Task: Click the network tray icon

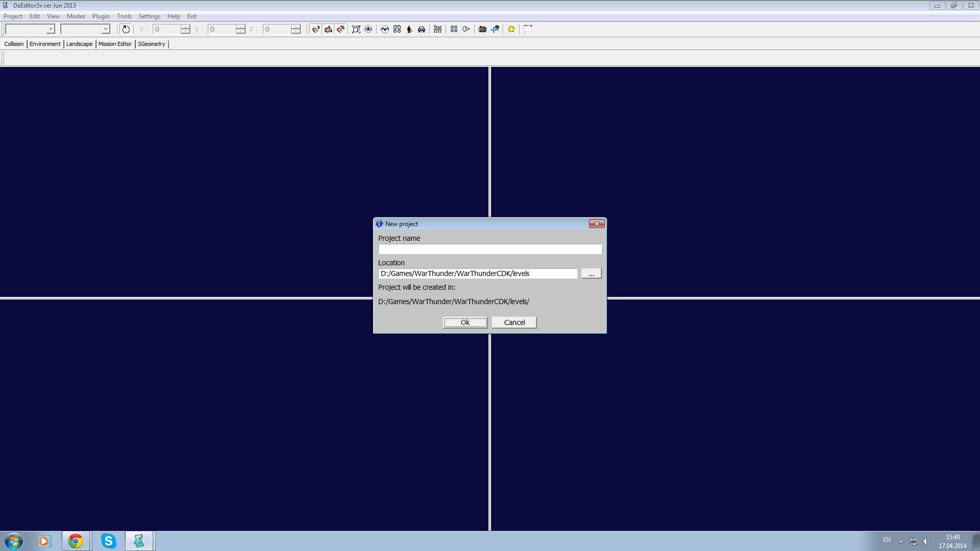Action: click(913, 541)
